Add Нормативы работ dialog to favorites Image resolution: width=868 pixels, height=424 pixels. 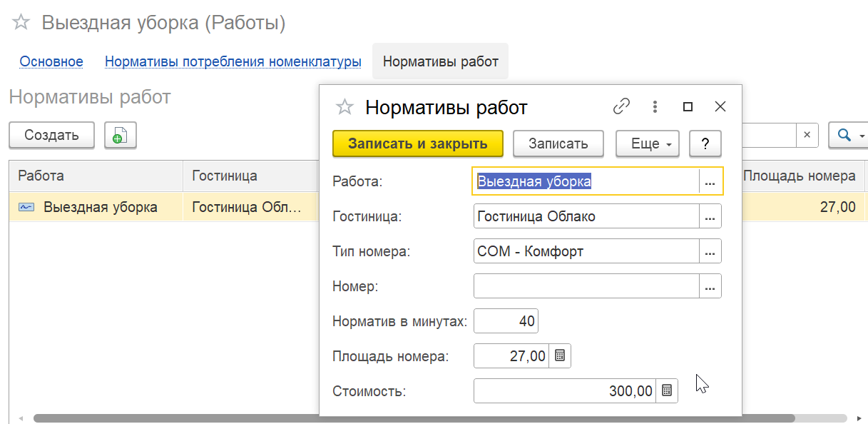click(x=344, y=107)
